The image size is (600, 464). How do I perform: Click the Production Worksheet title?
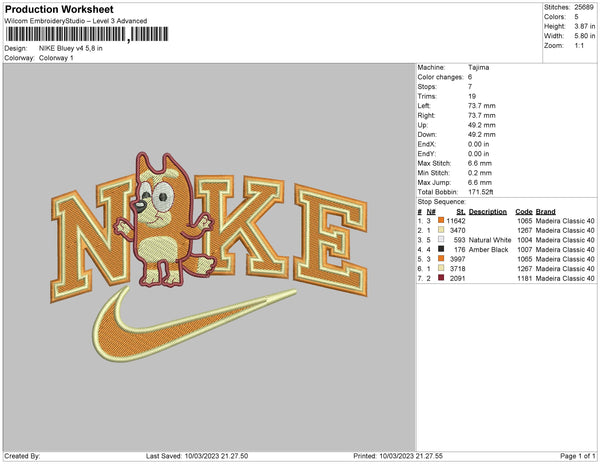pyautogui.click(x=59, y=9)
